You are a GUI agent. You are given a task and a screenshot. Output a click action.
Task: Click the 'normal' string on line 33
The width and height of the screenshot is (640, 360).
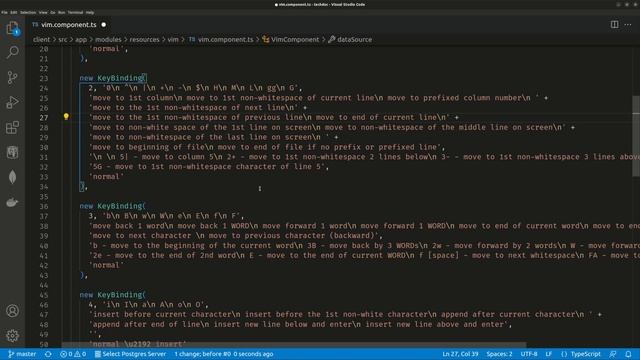(x=106, y=177)
